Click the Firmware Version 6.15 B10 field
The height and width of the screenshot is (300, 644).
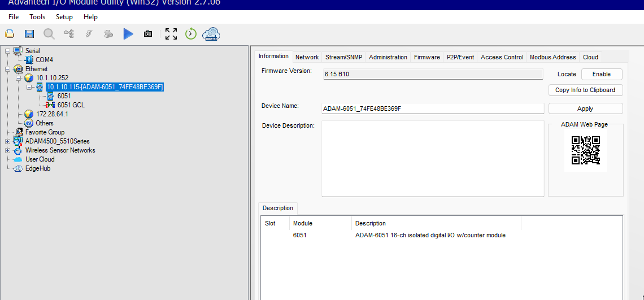(433, 75)
